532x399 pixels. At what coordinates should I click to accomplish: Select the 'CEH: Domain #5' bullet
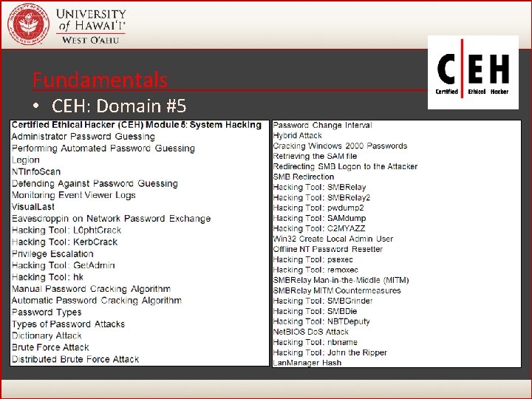tap(119, 106)
